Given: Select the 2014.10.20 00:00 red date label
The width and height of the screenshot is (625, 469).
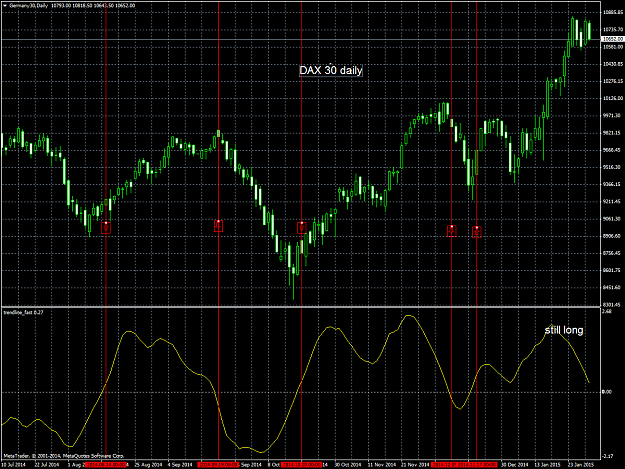Looking at the screenshot, I should coord(302,465).
